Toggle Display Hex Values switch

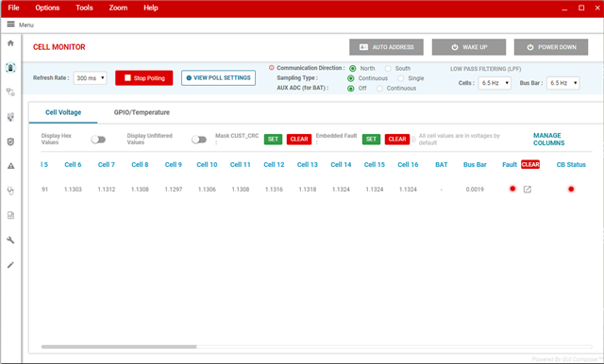pyautogui.click(x=98, y=140)
